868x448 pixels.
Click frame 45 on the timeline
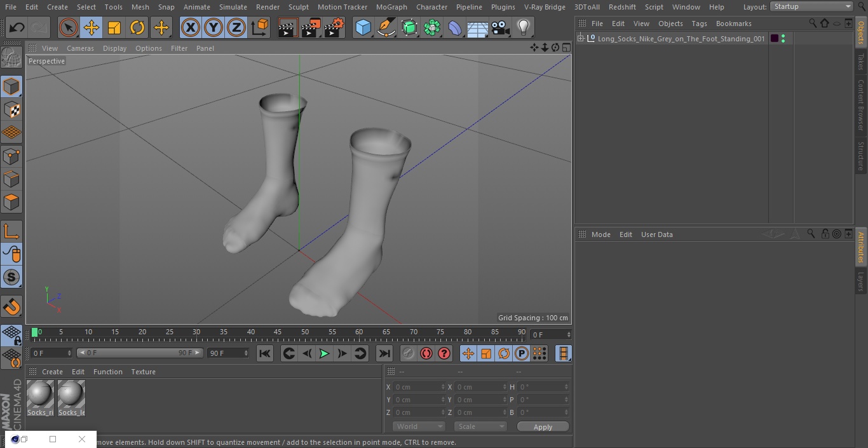coord(278,332)
